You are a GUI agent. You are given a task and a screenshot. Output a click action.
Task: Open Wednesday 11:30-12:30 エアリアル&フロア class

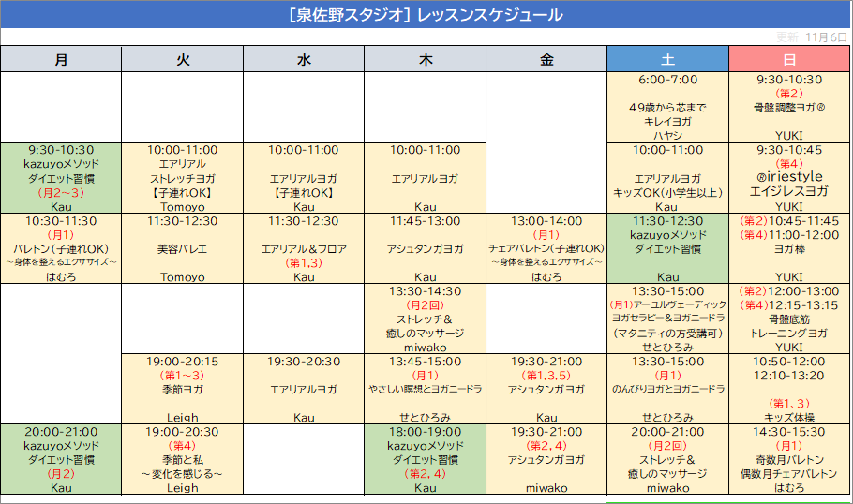coord(304,249)
